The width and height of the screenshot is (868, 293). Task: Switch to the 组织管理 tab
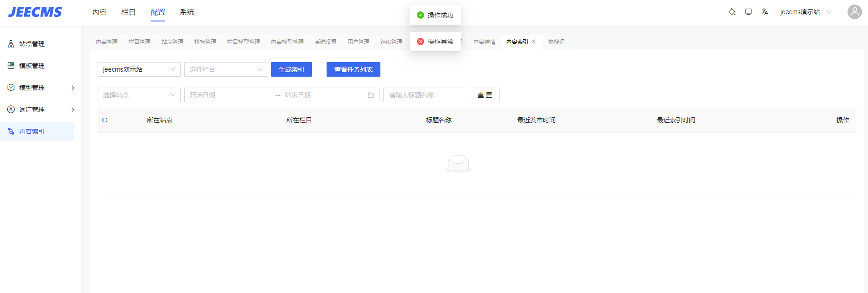[391, 42]
